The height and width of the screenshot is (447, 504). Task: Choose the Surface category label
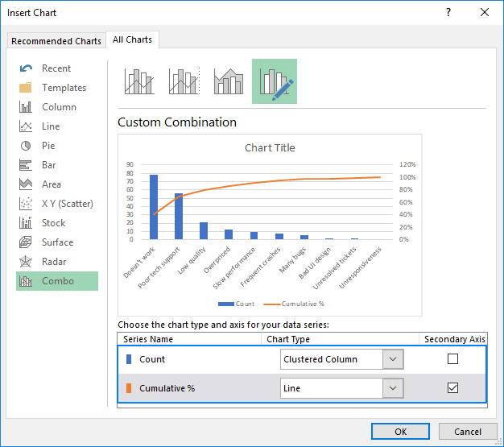[57, 242]
